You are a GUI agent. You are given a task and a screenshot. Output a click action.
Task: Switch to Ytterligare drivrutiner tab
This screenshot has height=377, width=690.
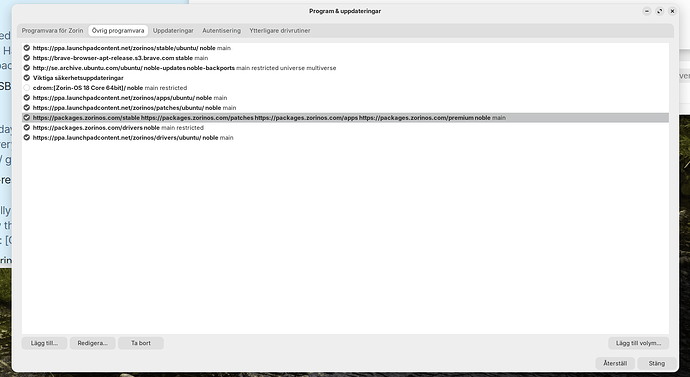pos(280,31)
